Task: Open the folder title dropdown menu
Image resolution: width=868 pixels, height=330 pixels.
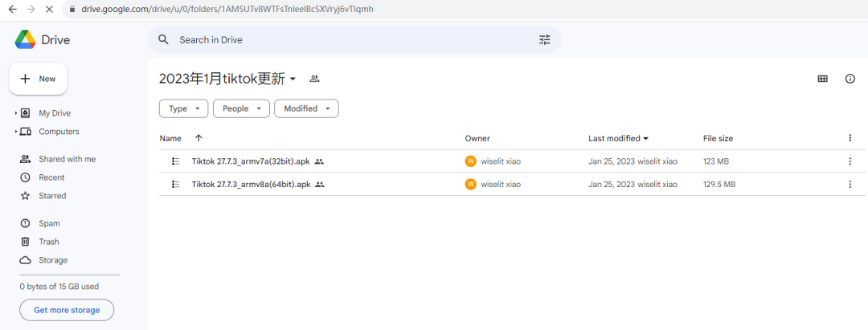Action: tap(293, 79)
